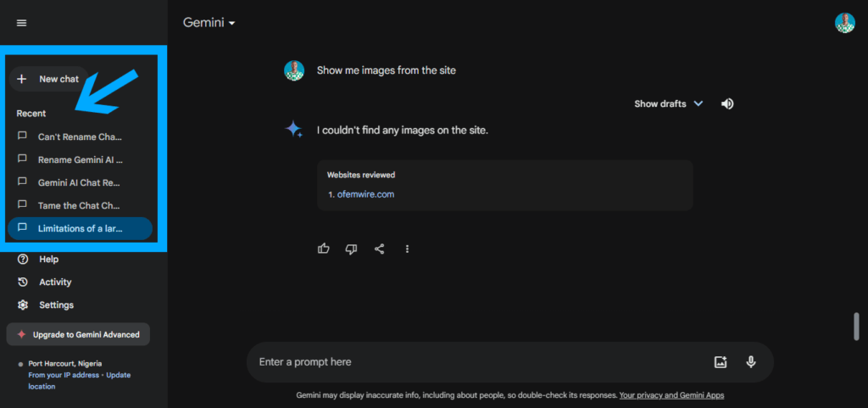Start a New chat

(x=48, y=79)
